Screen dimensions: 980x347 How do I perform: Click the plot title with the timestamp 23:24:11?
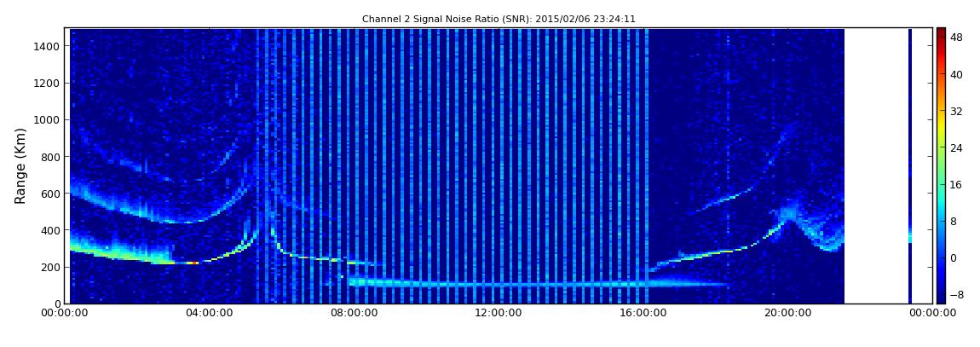tap(499, 20)
